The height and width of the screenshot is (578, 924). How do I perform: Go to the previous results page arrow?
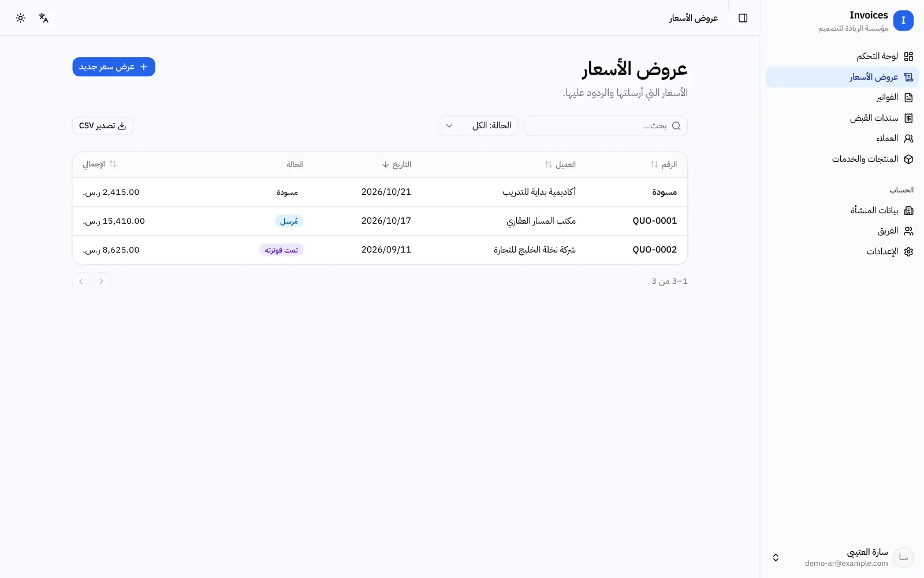101,281
